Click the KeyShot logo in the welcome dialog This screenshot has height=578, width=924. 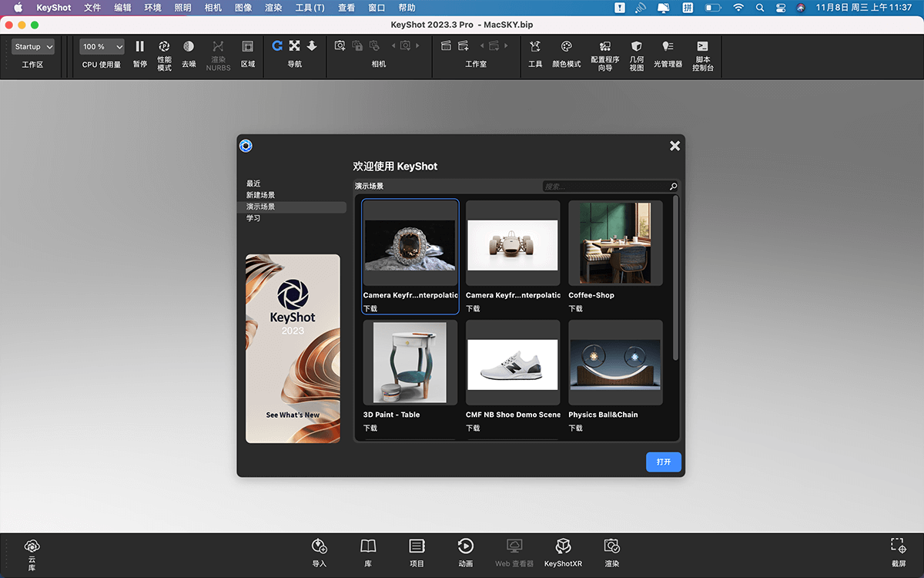[246, 146]
